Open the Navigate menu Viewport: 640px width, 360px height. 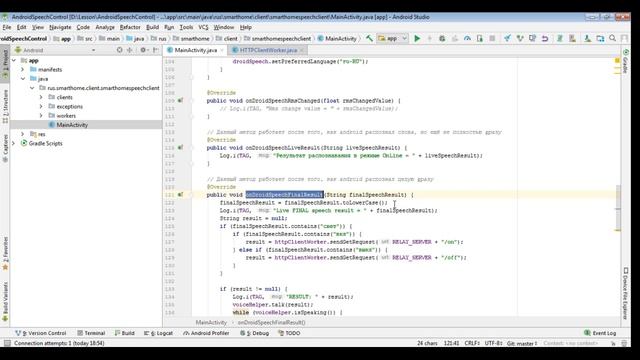[60, 27]
